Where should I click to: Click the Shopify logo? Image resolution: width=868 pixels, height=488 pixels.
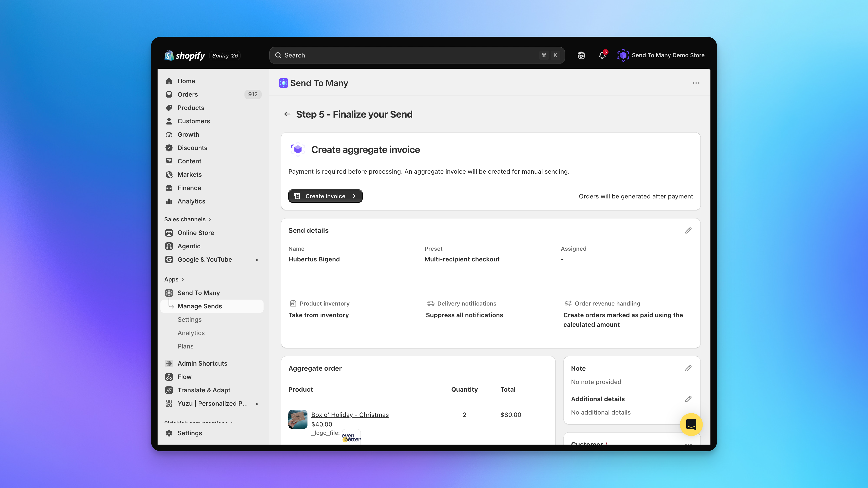(185, 55)
